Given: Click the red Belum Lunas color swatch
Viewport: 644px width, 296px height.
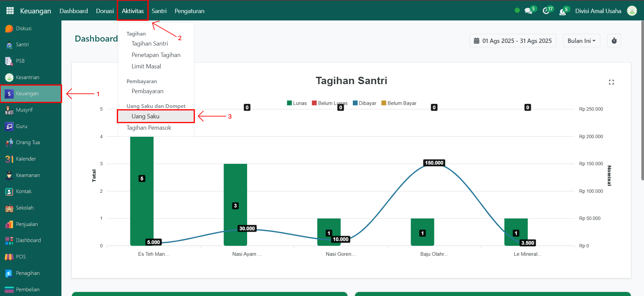Looking at the screenshot, I should 314,103.
